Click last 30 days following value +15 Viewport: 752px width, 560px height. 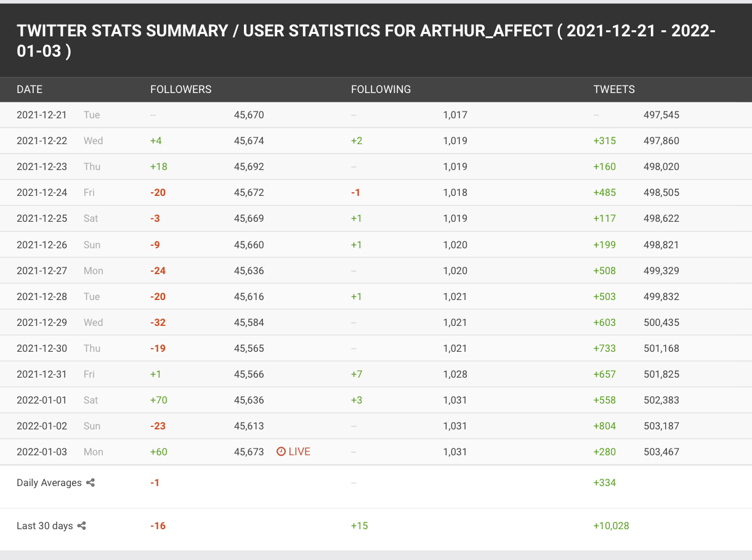(360, 526)
